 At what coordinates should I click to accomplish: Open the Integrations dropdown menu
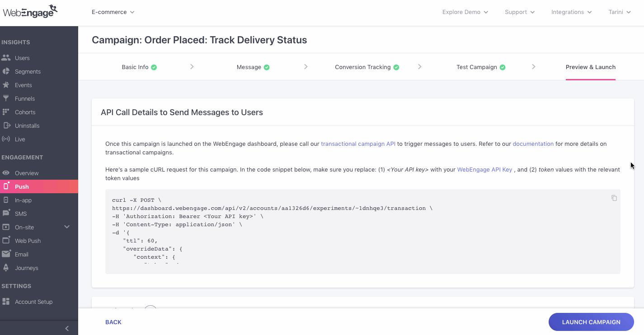[571, 12]
